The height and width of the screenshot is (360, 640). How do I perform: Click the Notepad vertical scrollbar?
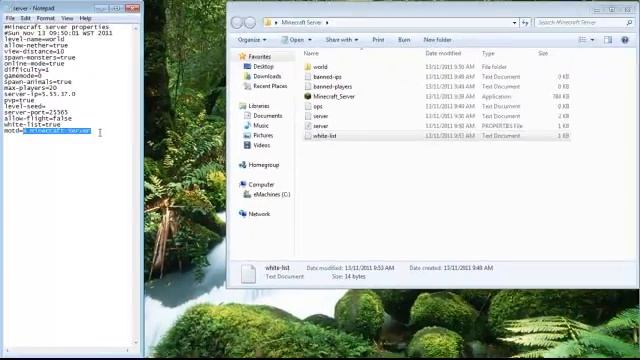coord(136,185)
